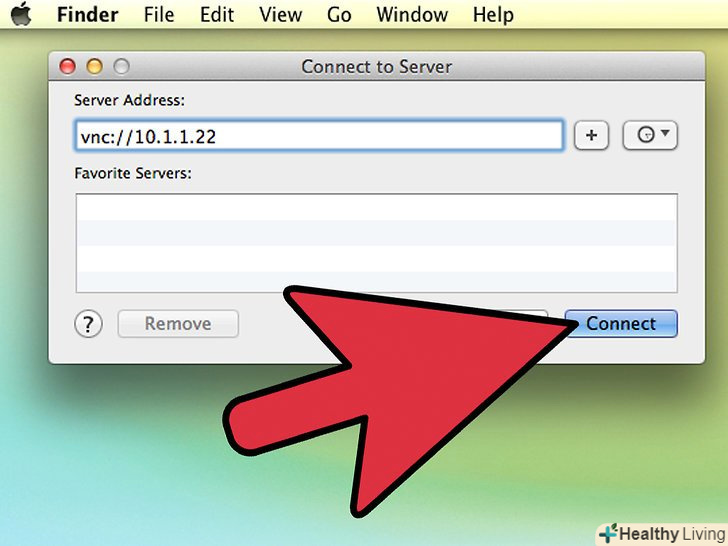Click the question mark help button
This screenshot has height=546, width=728.
88,324
